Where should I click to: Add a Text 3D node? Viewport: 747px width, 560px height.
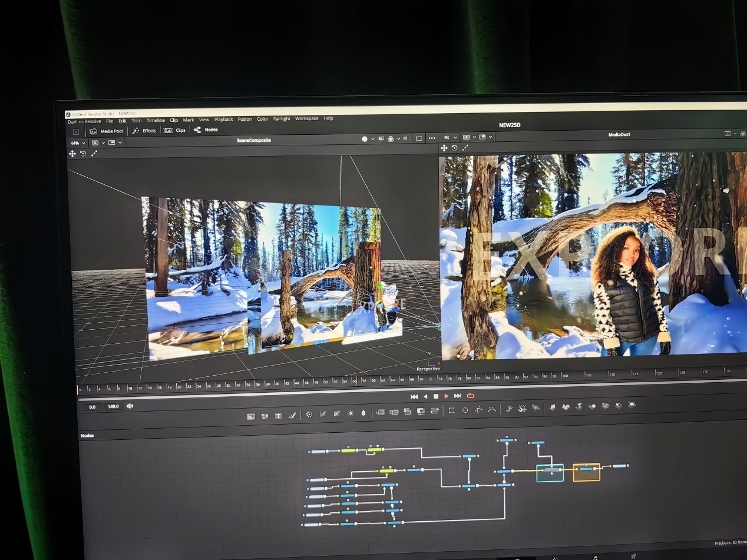[x=578, y=406]
